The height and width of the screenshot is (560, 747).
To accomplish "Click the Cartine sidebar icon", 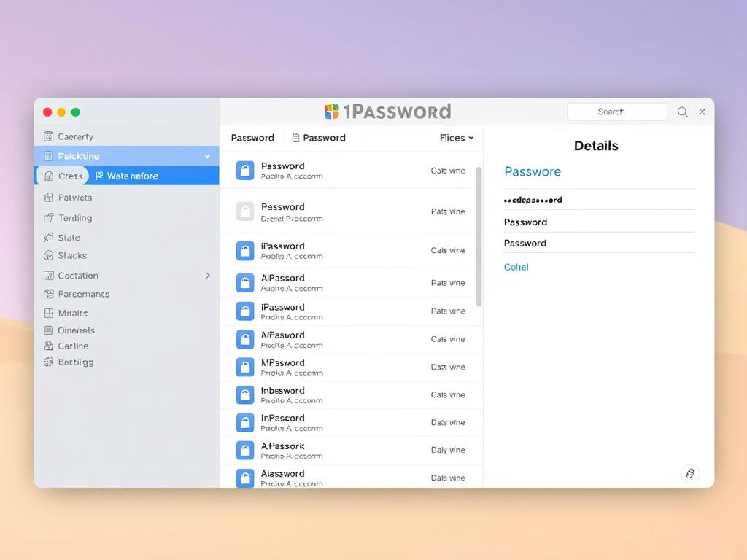I will [48, 346].
